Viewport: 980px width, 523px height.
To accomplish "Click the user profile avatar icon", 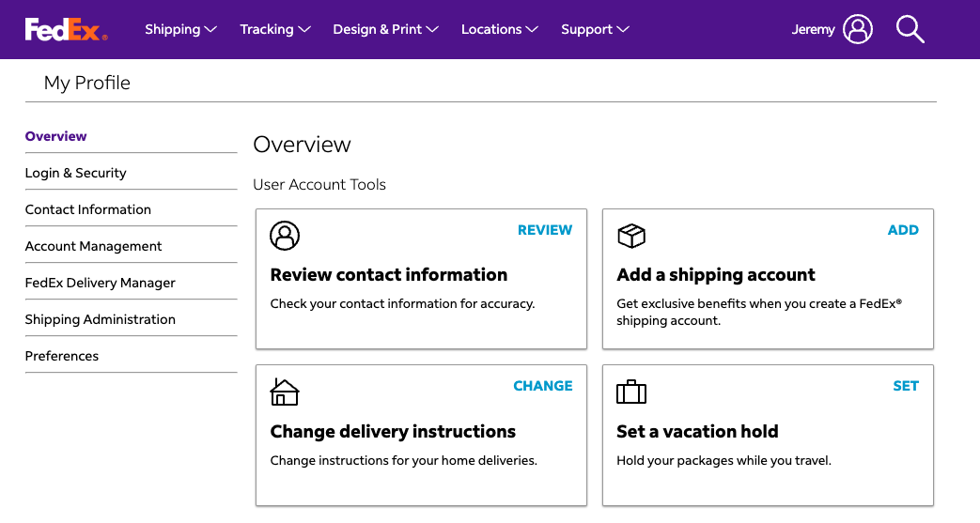I will (858, 29).
